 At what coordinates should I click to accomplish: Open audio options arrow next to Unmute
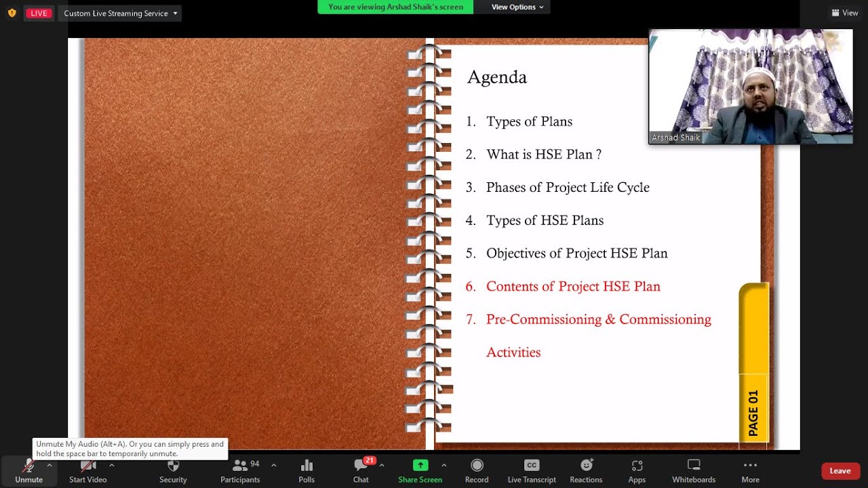(49, 466)
